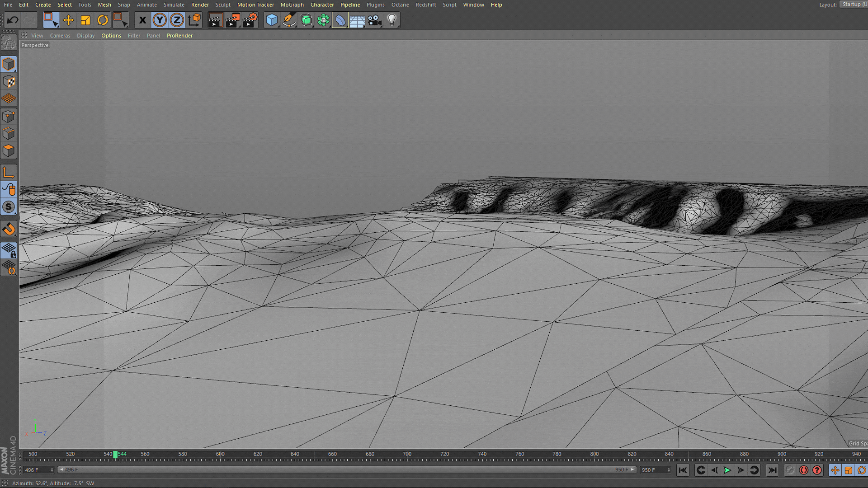Click the timeline at frame 700
The width and height of the screenshot is (868, 488).
coord(407,456)
